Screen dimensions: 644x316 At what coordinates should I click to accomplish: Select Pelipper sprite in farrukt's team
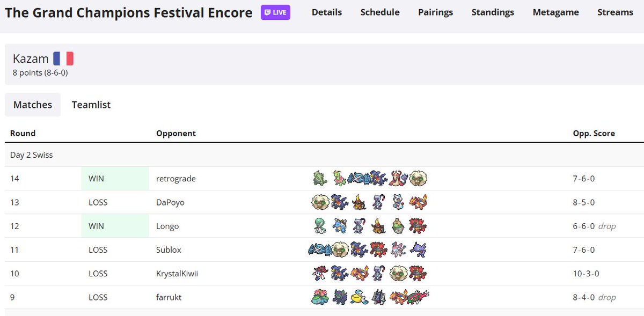[x=359, y=297]
